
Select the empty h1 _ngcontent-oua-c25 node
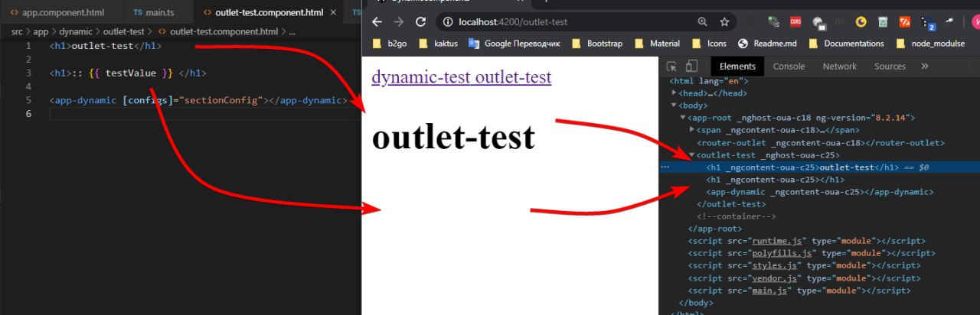776,180
